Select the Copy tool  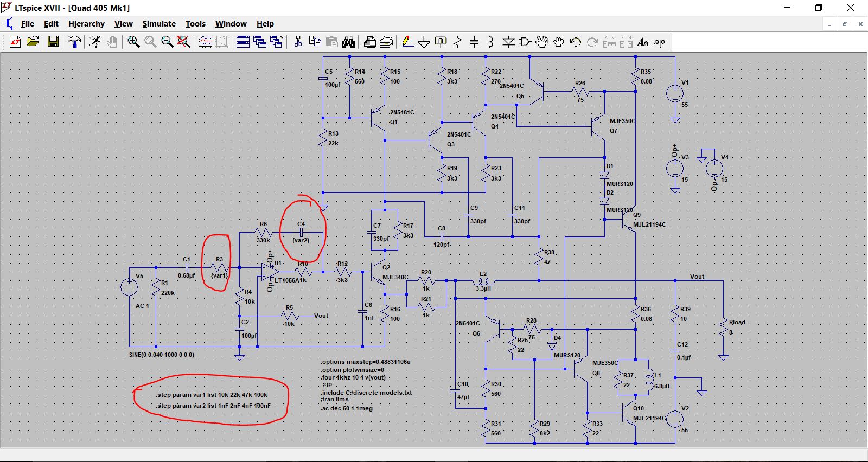315,42
